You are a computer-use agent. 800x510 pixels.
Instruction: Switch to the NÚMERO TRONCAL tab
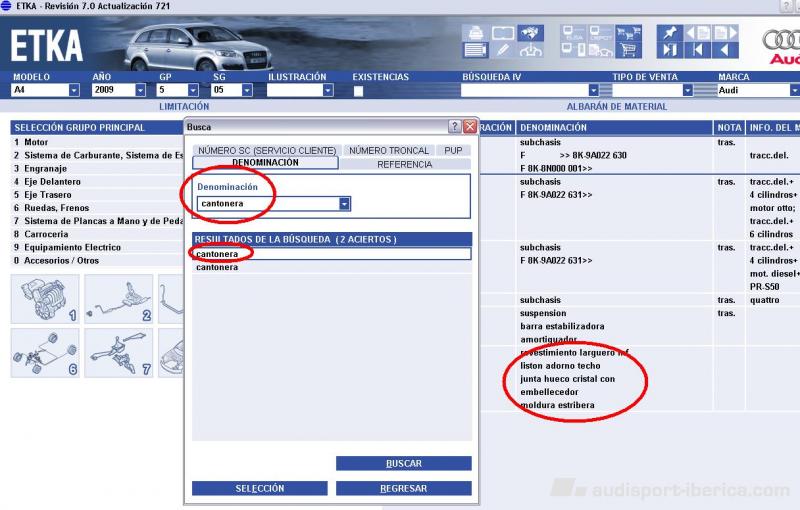389,150
